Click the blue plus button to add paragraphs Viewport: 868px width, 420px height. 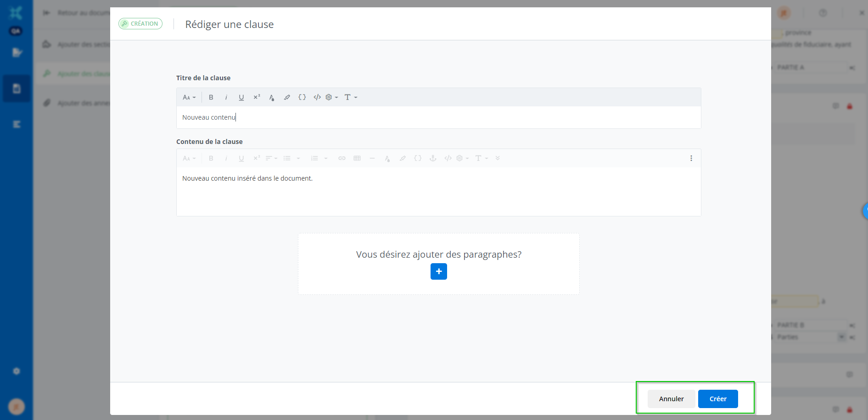coord(439,271)
